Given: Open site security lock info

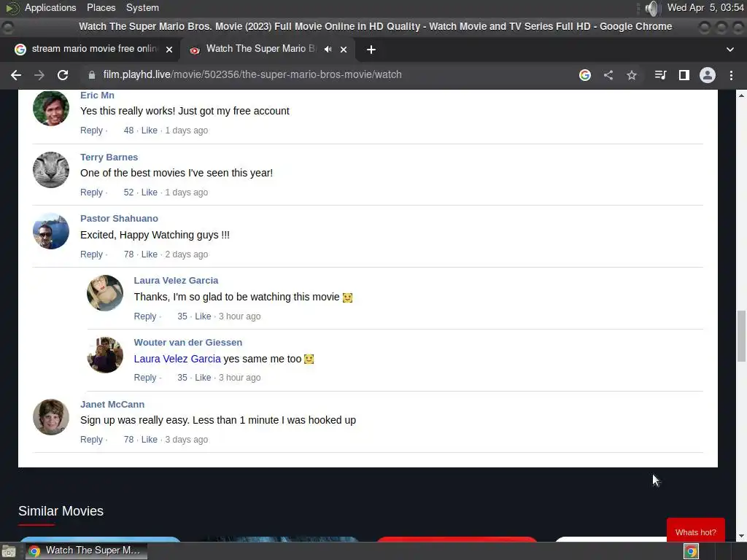Looking at the screenshot, I should pyautogui.click(x=92, y=75).
